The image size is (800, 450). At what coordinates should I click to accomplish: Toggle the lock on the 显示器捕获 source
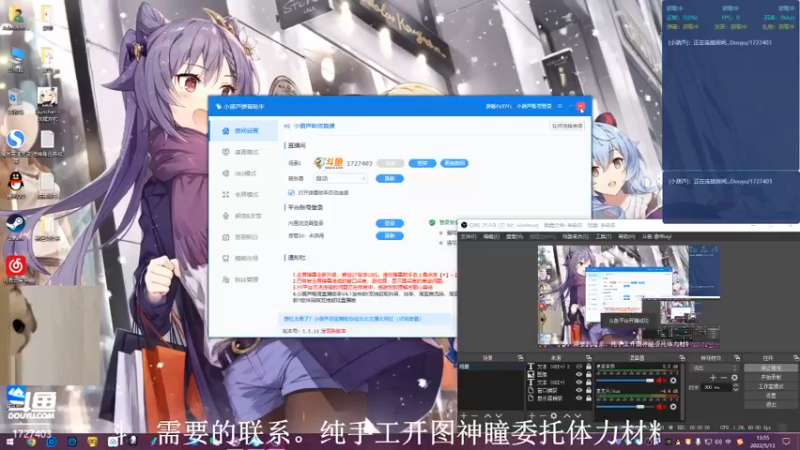pos(589,398)
